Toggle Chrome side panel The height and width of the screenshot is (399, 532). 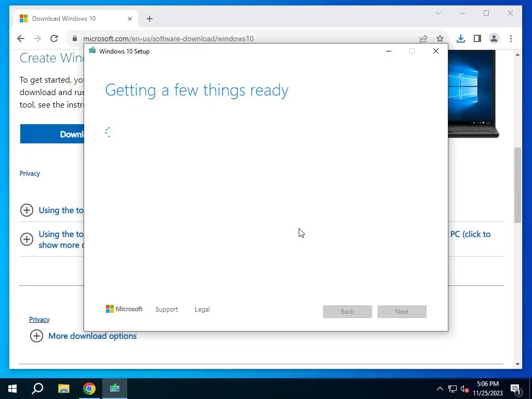coord(477,38)
